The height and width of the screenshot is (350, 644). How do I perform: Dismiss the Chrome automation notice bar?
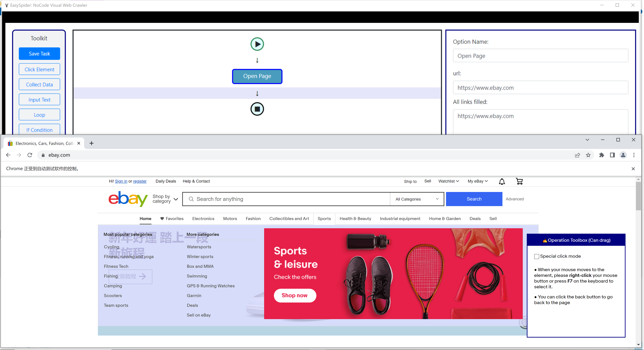click(x=633, y=169)
